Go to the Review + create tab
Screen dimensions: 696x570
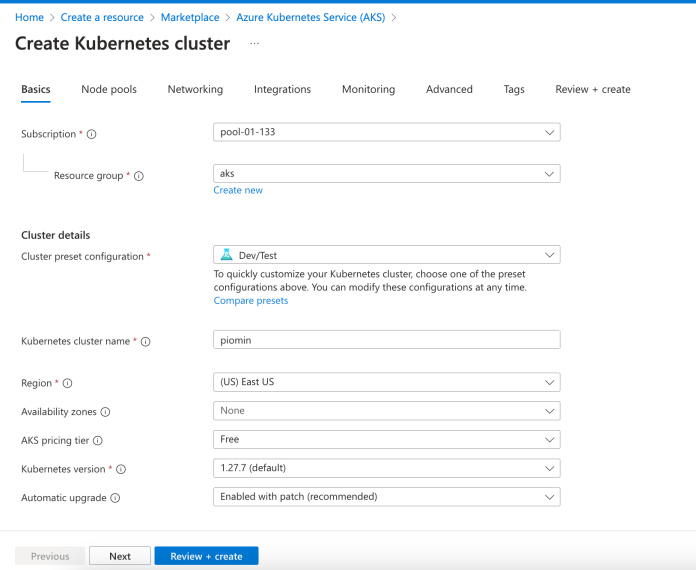point(593,89)
